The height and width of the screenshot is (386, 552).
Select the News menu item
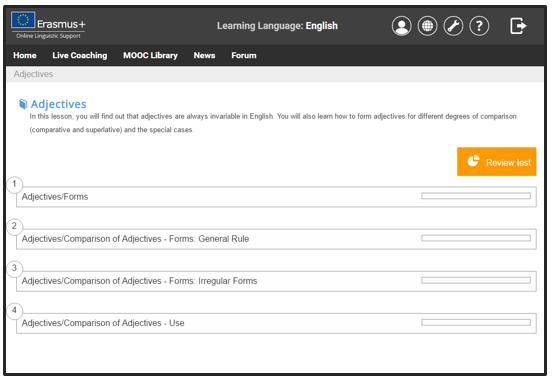pyautogui.click(x=204, y=55)
